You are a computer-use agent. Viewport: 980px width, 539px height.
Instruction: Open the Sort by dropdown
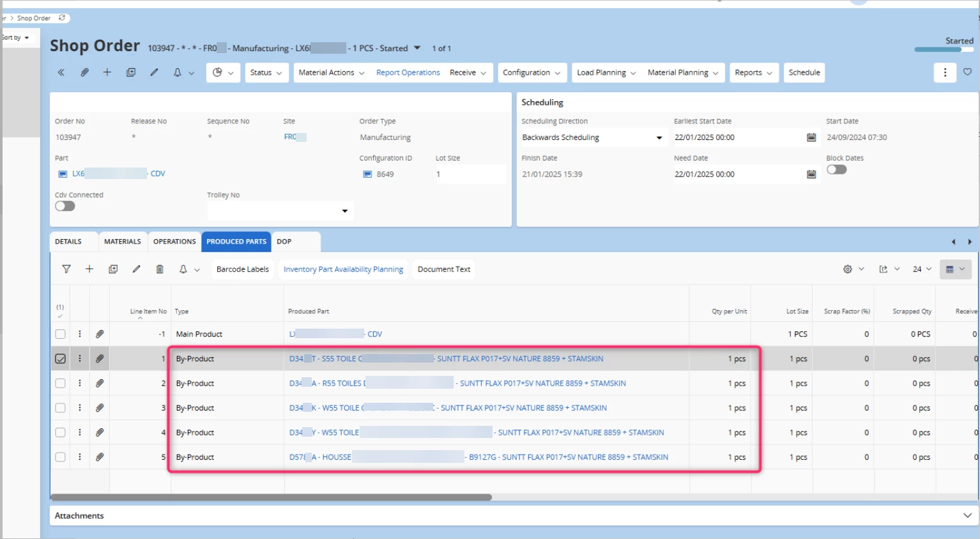tap(15, 38)
